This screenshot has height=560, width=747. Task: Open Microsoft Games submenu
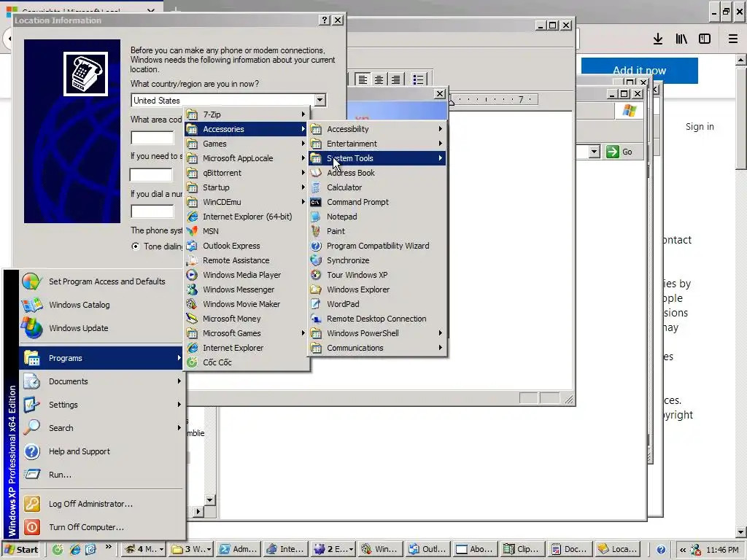click(247, 333)
